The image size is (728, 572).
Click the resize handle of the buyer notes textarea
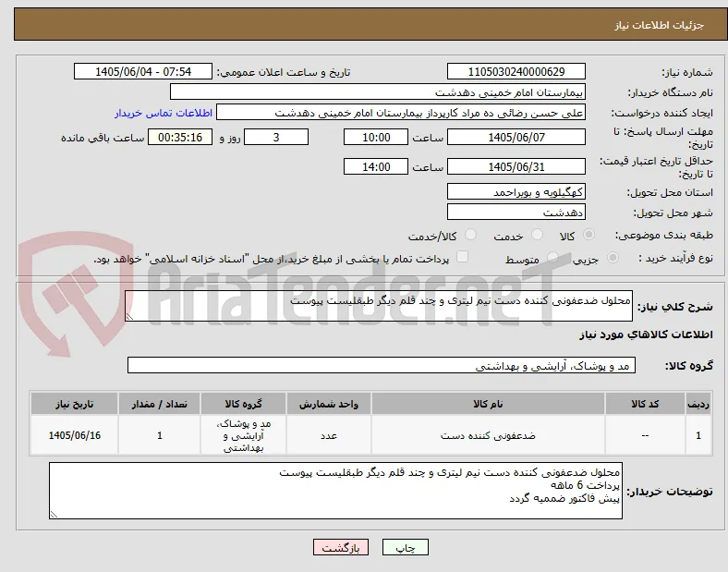(x=54, y=515)
